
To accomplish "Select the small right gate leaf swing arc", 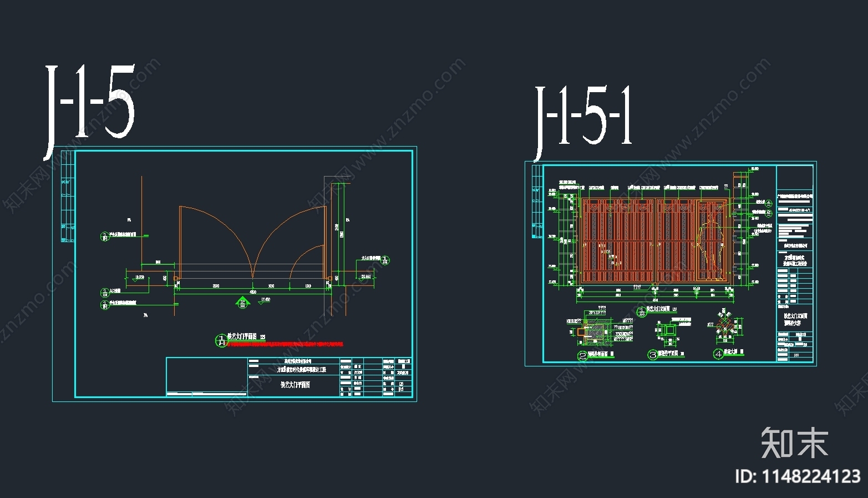I will coord(307,261).
